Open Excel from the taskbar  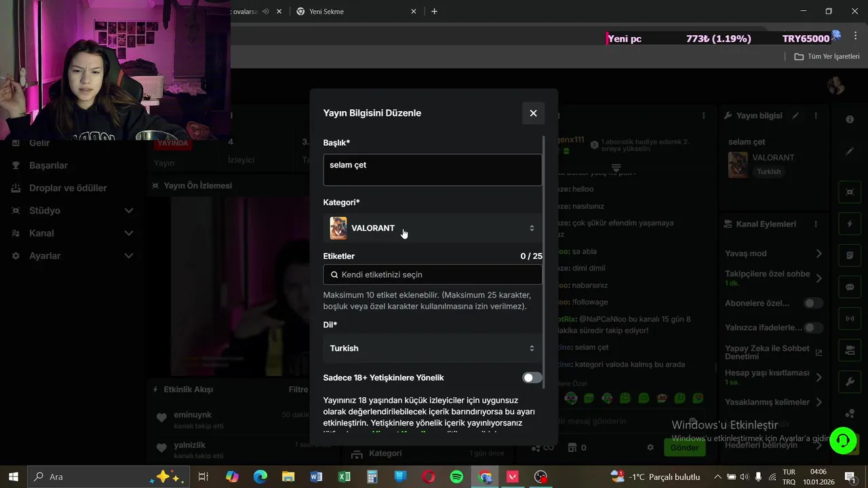point(344,476)
